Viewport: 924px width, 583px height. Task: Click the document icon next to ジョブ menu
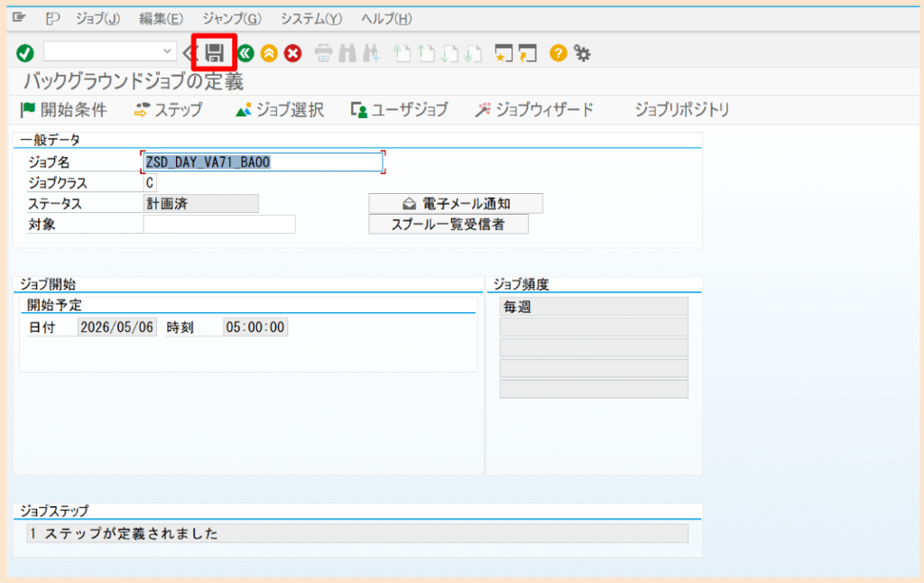click(x=52, y=19)
